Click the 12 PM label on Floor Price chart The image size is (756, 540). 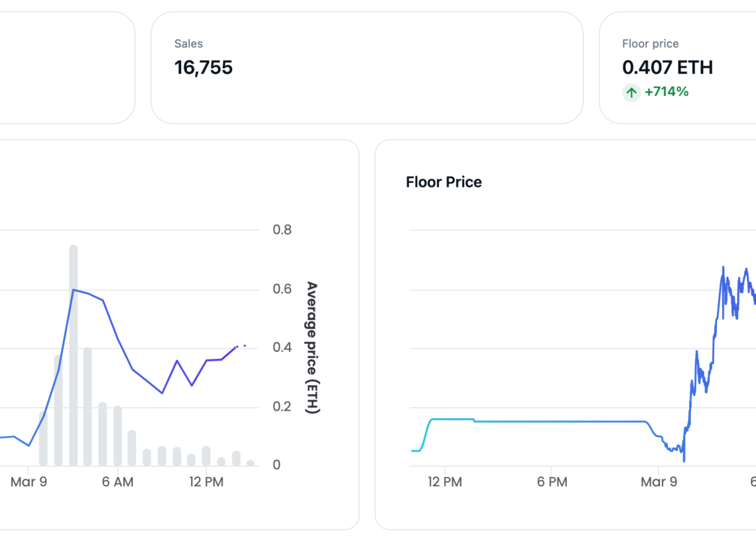(444, 482)
